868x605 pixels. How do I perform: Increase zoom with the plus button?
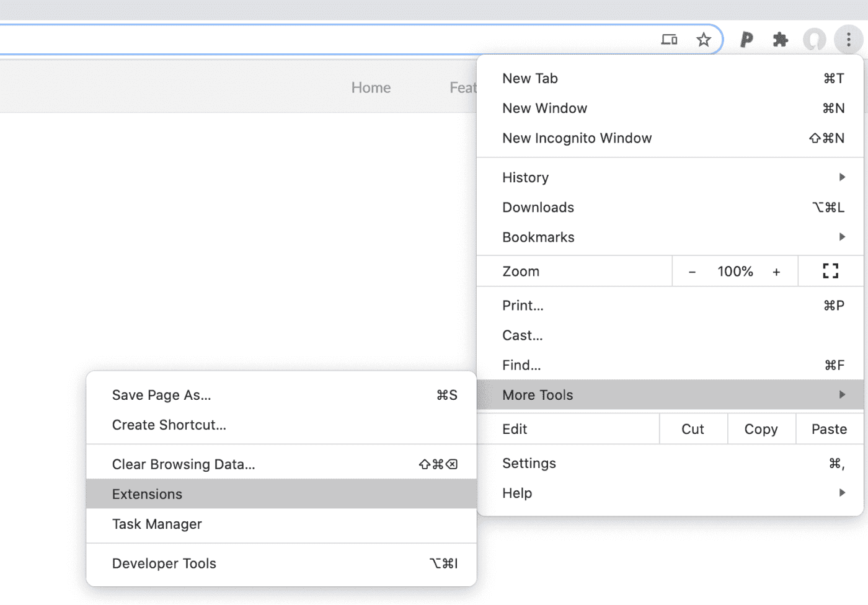776,272
